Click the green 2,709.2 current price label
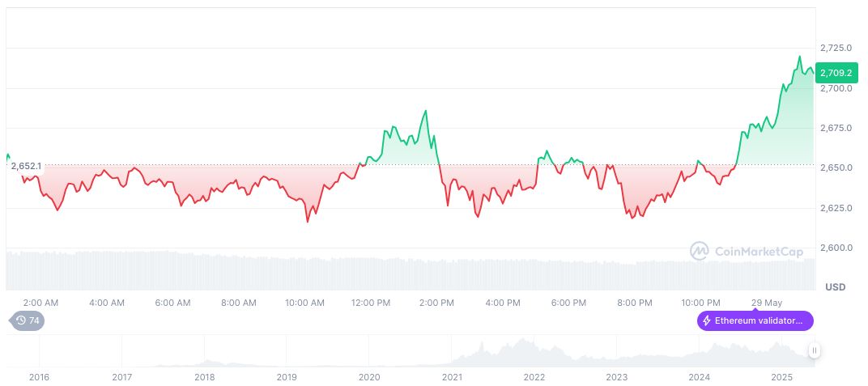 pos(836,72)
